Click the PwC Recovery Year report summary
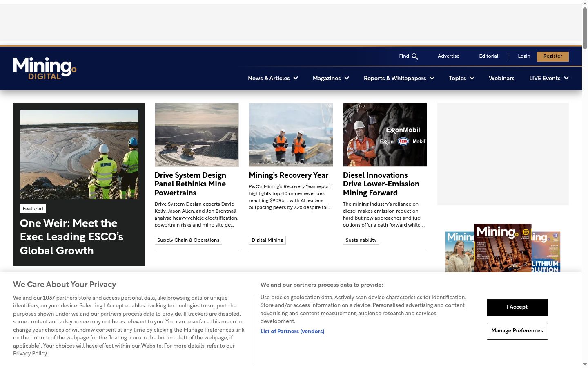 (290, 197)
